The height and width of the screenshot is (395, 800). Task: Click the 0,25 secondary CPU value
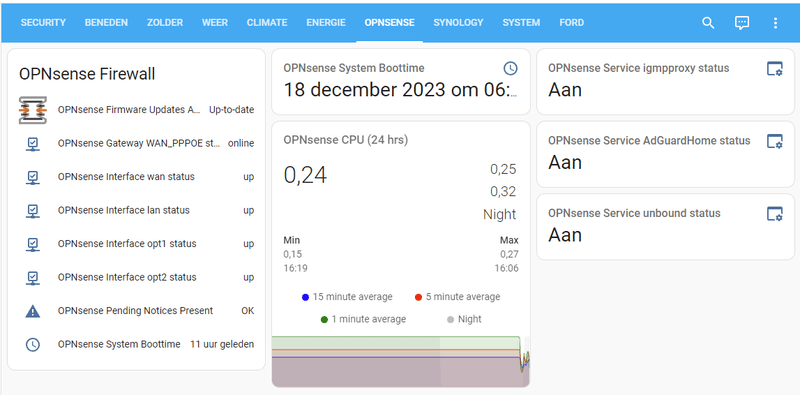503,169
